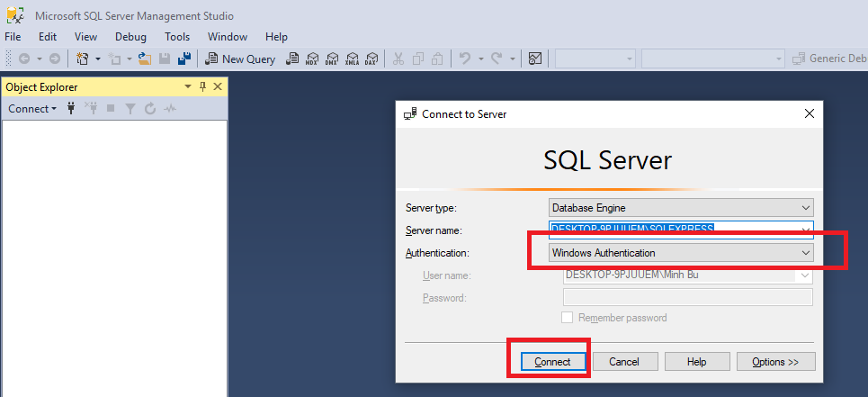Image resolution: width=868 pixels, height=397 pixels.
Task: Click the DMX query icon
Action: (x=332, y=59)
